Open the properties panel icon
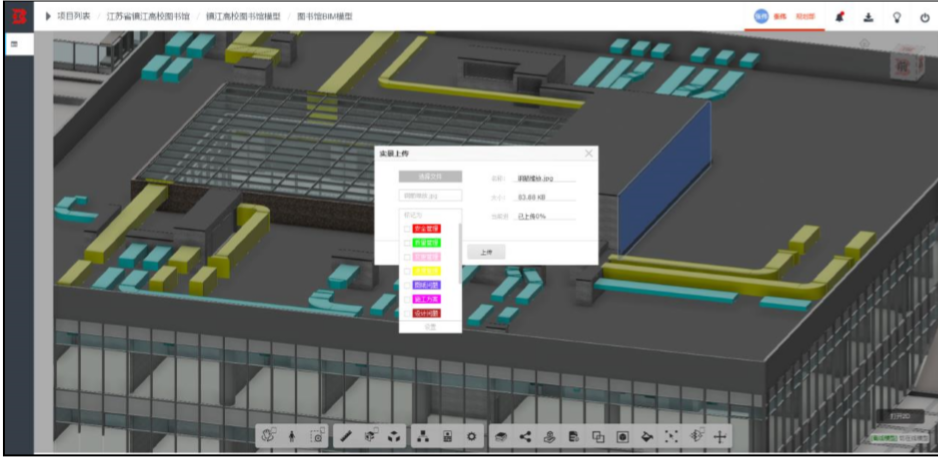 point(447,436)
